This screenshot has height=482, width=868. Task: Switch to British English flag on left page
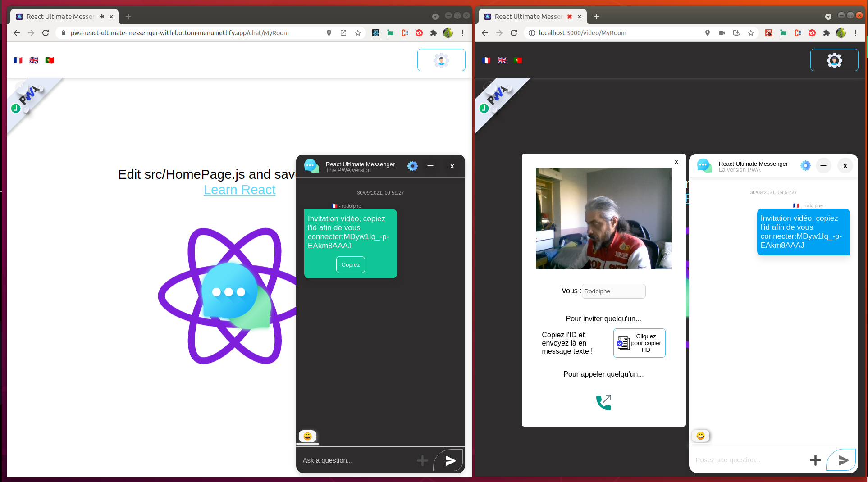(34, 60)
